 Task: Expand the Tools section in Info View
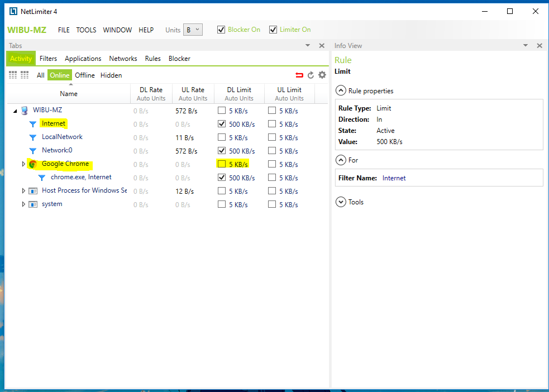(x=341, y=202)
